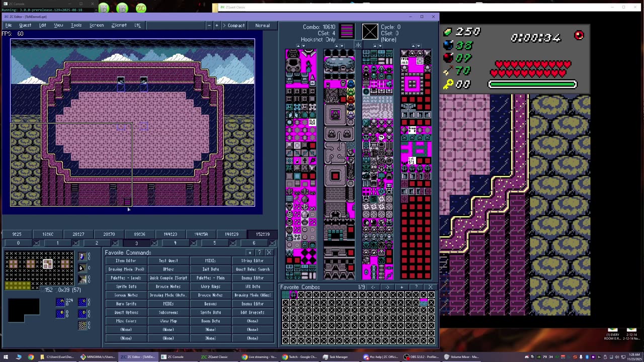Click the Warp Rings command button
The width and height of the screenshot is (644, 362).
210,287
